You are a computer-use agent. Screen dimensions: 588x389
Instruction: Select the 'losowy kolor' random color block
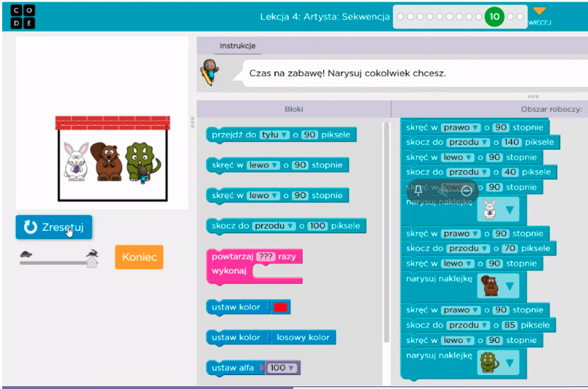[x=303, y=338]
